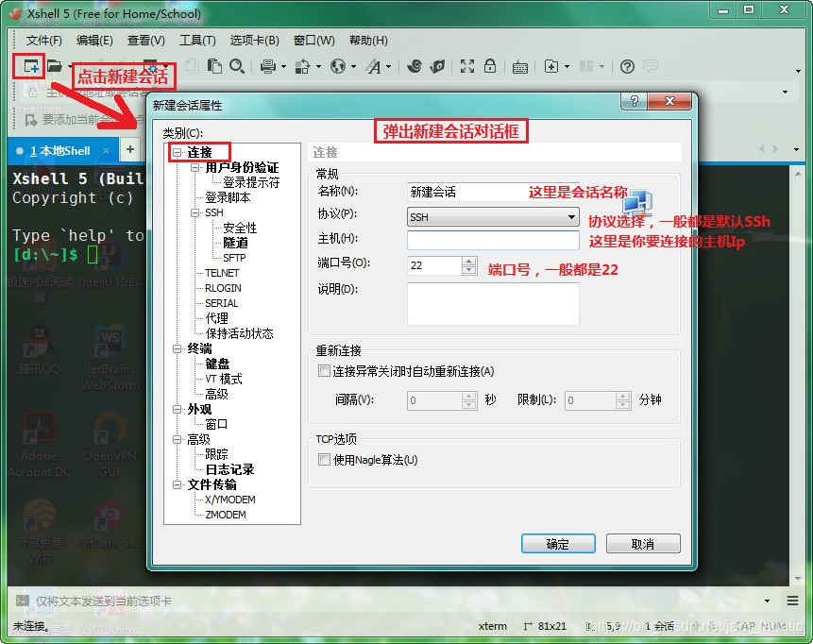813x644 pixels.
Task: Open the Font toolbar icon
Action: [373, 66]
